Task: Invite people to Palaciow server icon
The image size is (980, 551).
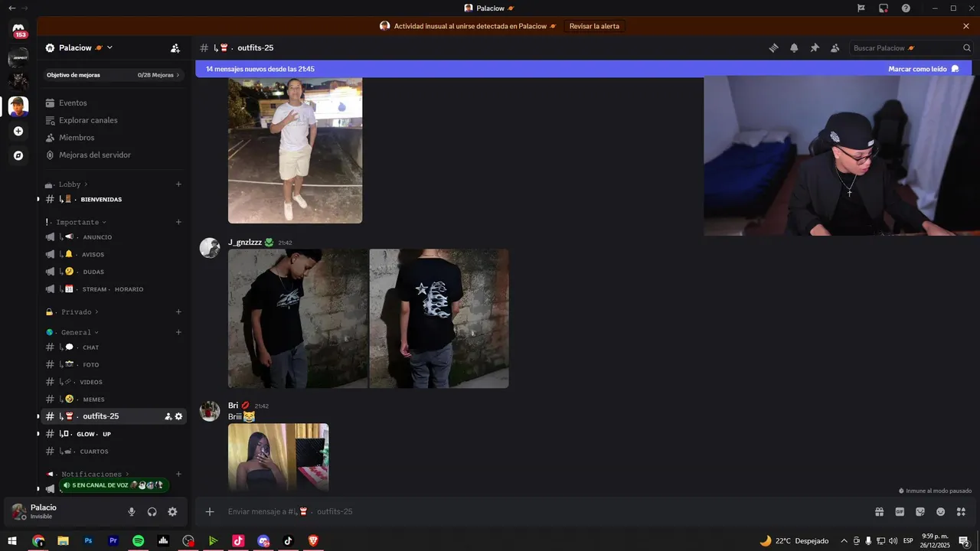Action: (x=175, y=47)
